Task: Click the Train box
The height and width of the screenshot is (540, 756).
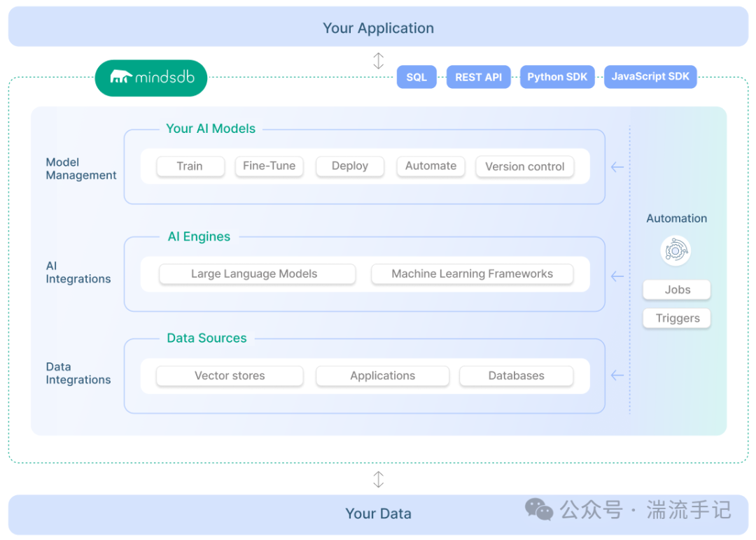Action: coord(190,166)
